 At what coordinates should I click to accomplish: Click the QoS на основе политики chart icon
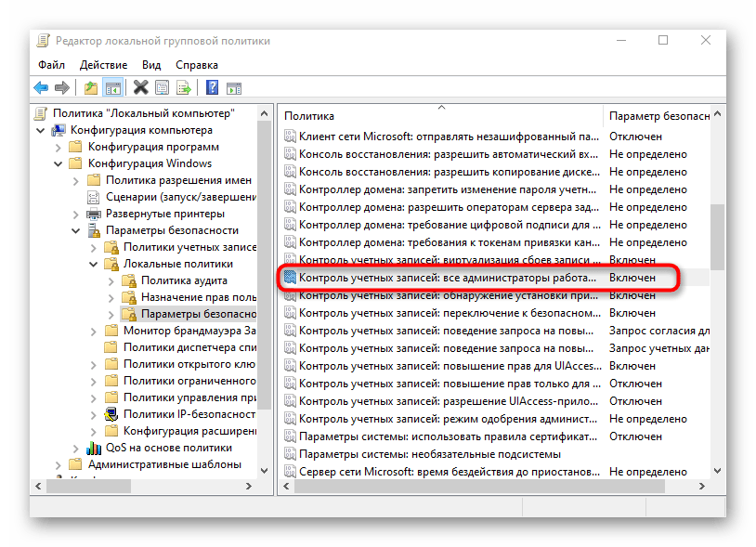point(93,448)
